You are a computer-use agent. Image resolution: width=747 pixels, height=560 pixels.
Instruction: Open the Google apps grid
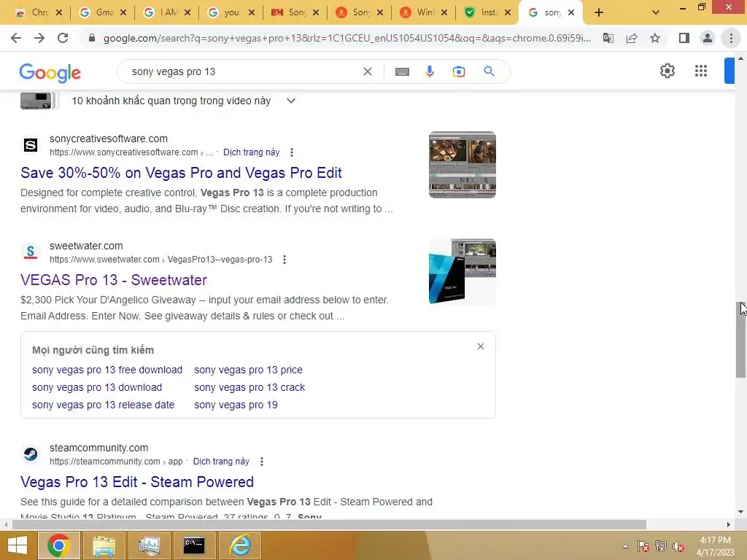(701, 71)
